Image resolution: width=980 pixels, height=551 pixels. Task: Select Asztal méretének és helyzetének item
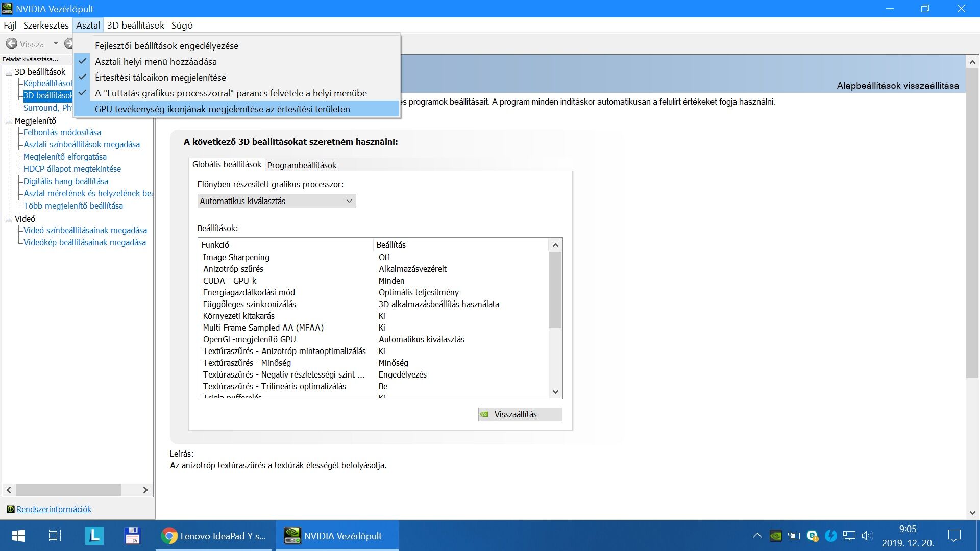[88, 193]
